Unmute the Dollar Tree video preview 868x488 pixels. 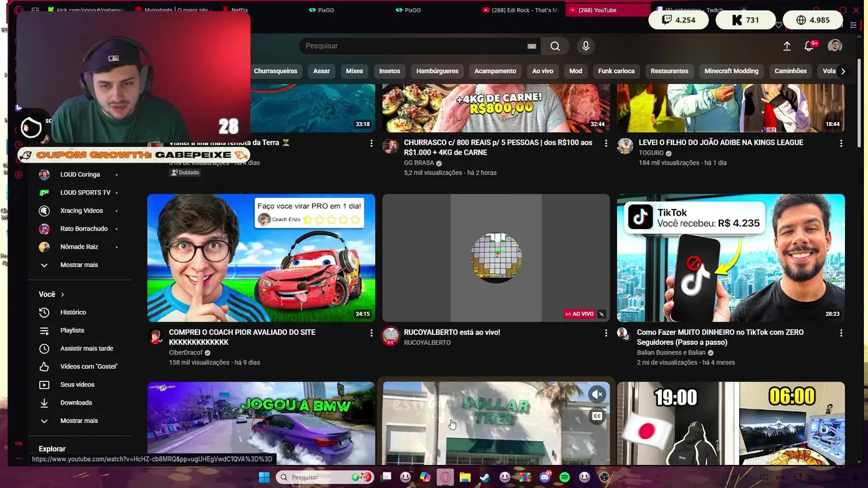[x=597, y=394]
